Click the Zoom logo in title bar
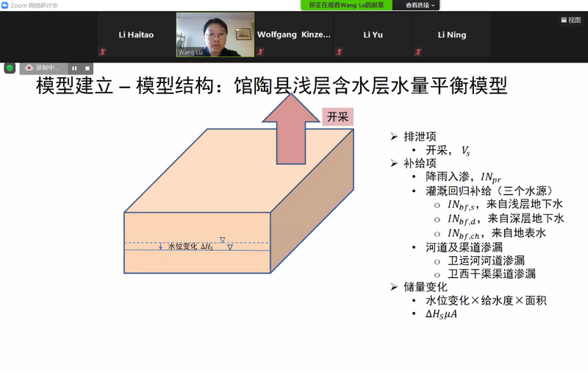This screenshot has height=373, width=588. click(x=5, y=5)
